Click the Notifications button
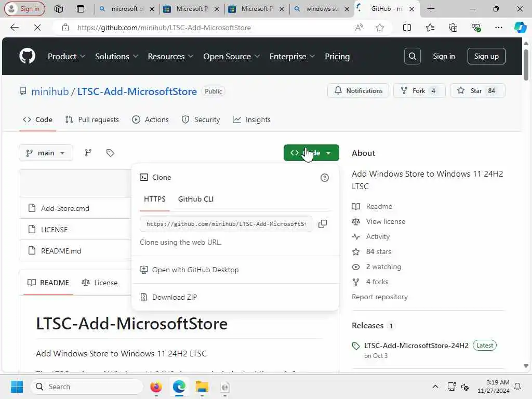Viewport: 532px width, 399px height. (x=358, y=90)
